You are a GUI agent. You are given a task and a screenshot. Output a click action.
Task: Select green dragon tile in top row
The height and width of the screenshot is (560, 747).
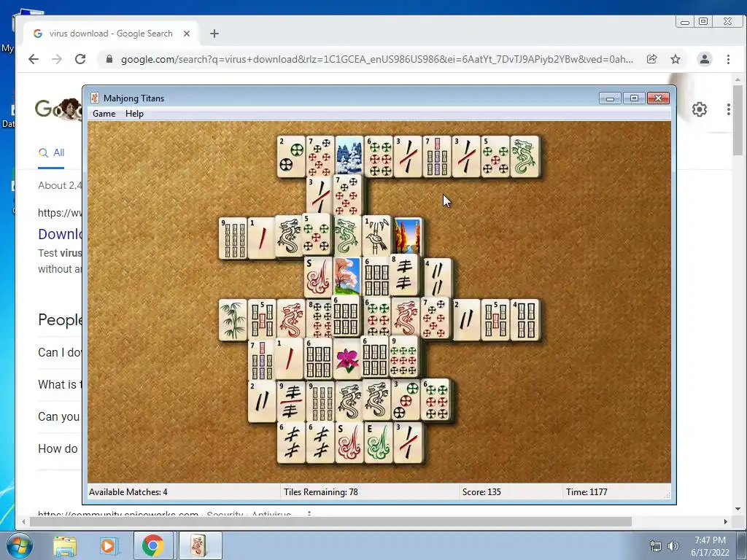pyautogui.click(x=525, y=156)
